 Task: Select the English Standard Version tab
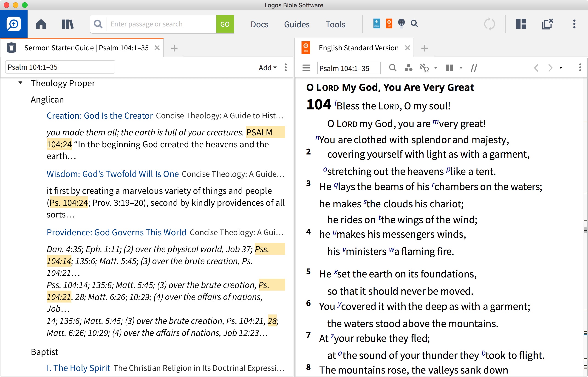[x=354, y=48]
